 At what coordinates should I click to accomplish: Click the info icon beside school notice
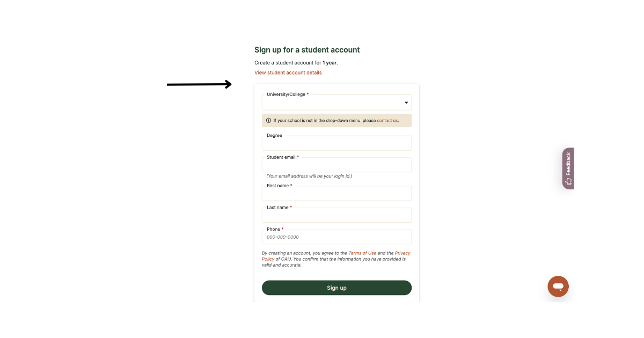tap(268, 120)
